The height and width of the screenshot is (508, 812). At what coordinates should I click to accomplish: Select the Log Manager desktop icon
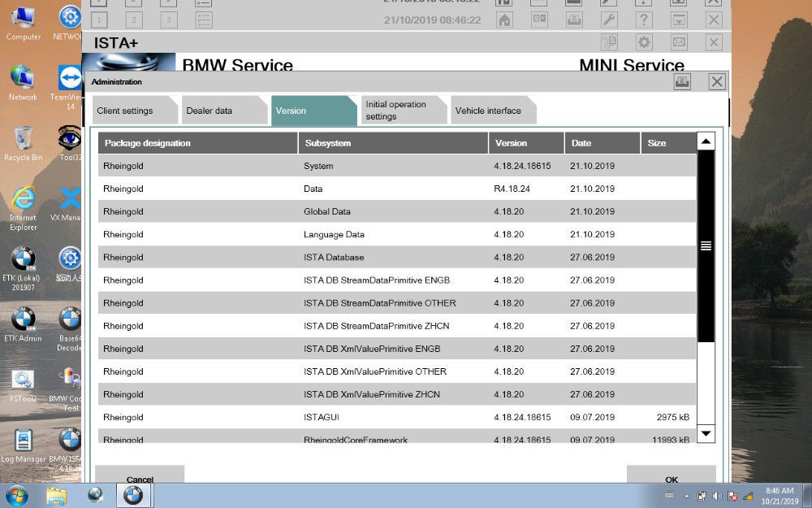23,445
